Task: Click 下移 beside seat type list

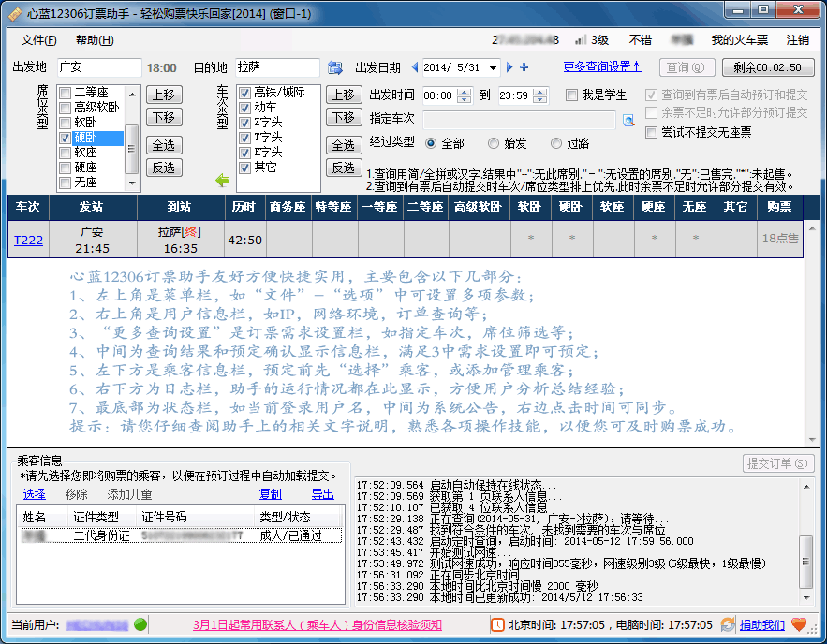Action: pyautogui.click(x=164, y=117)
